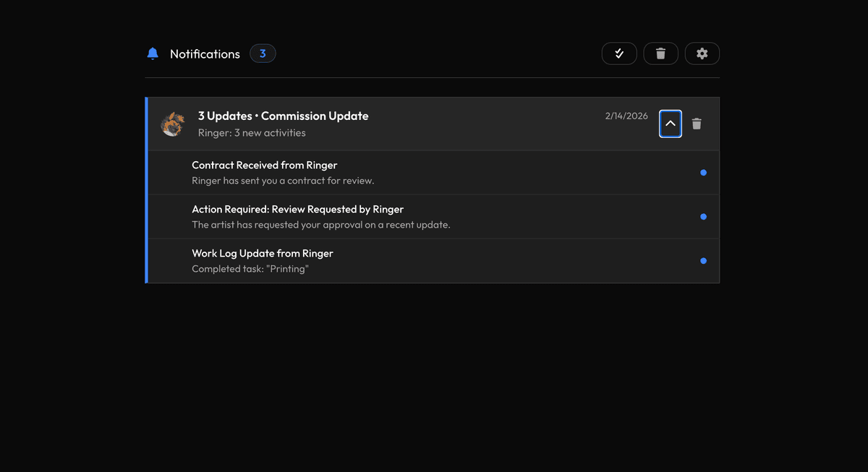Screen dimensions: 868x472
Task: Click the blue bell icon
Action: [153, 53]
